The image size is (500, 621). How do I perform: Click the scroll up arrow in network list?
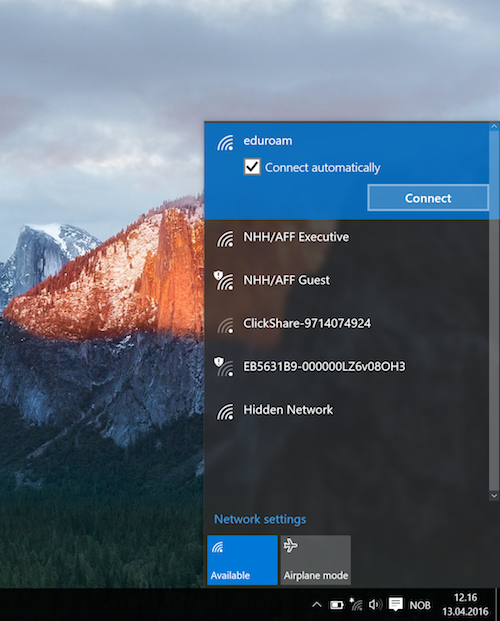click(x=494, y=126)
